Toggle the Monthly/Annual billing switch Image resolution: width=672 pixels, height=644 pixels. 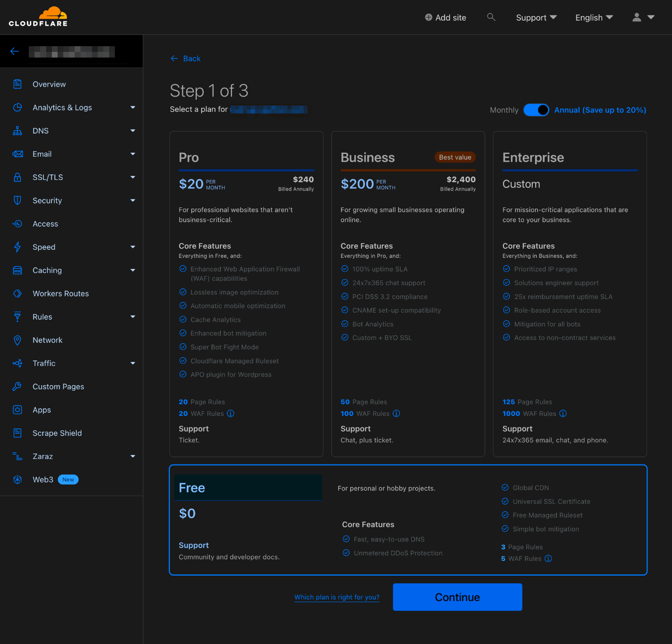[536, 110]
